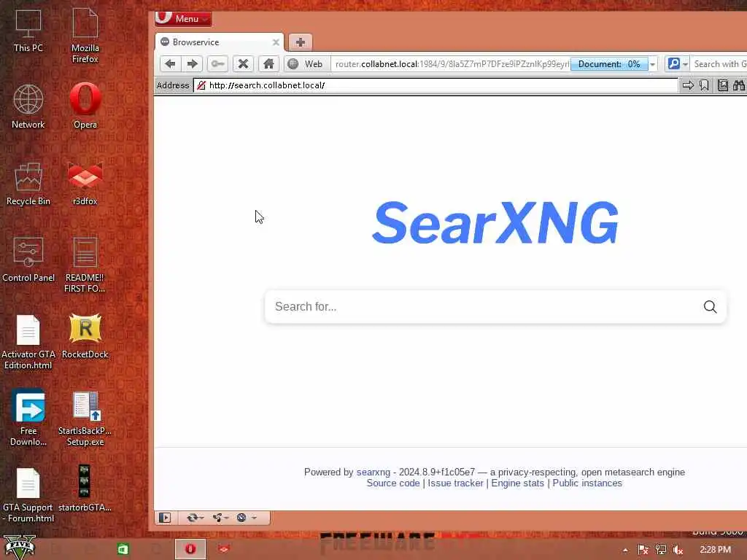Expand the Opera Link dropdown arrow

(x=201, y=518)
